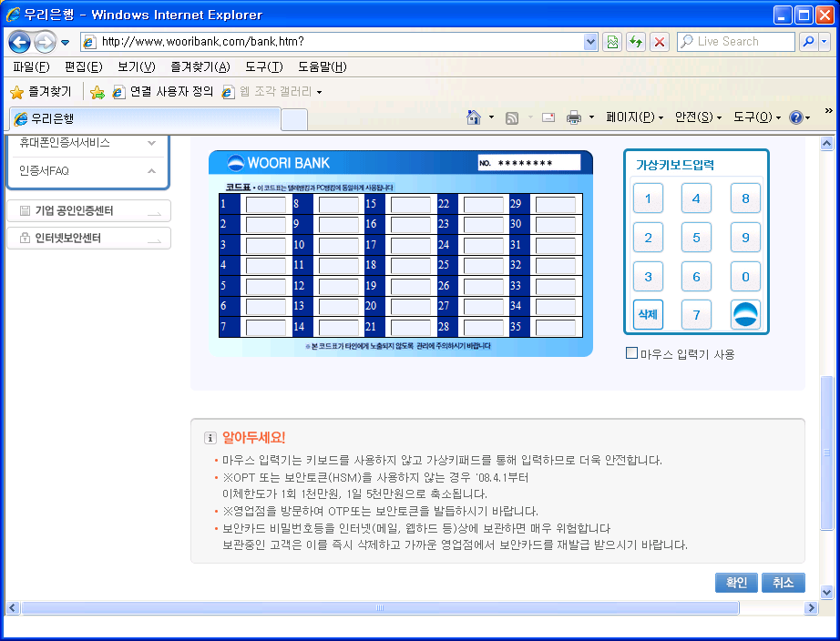The width and height of the screenshot is (840, 641).
Task: Add to favorites bar star-arrow icon
Action: [97, 93]
